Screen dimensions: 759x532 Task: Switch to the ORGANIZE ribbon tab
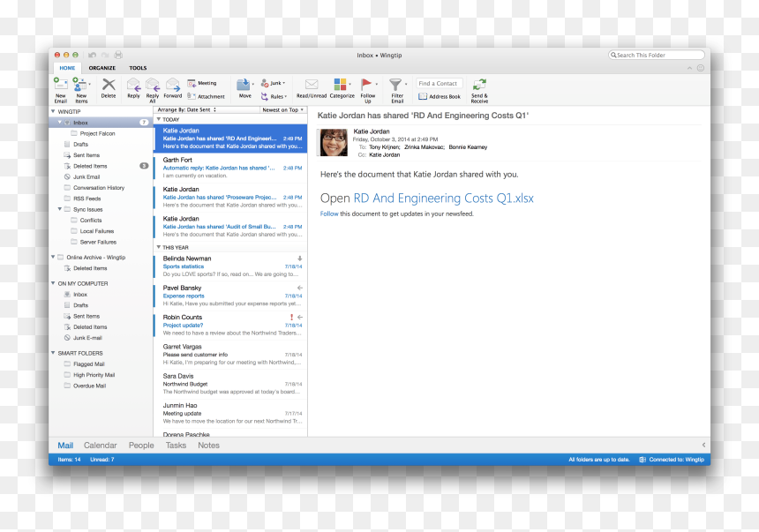click(x=102, y=68)
